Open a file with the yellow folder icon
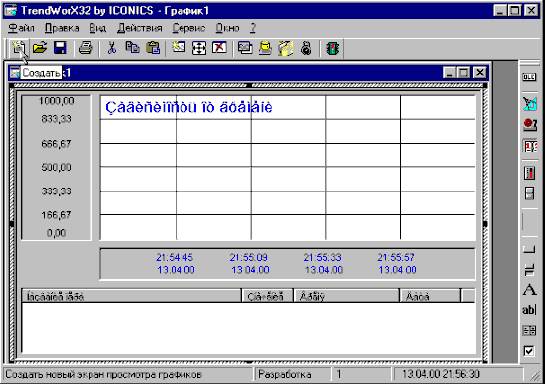The image size is (546, 386). click(40, 48)
